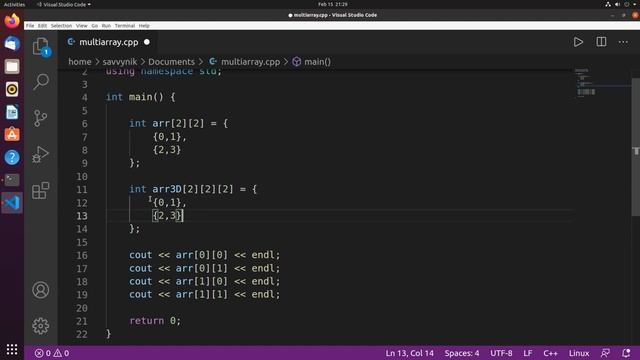Click on int main() declaration
The width and height of the screenshot is (640, 360).
[x=140, y=97]
